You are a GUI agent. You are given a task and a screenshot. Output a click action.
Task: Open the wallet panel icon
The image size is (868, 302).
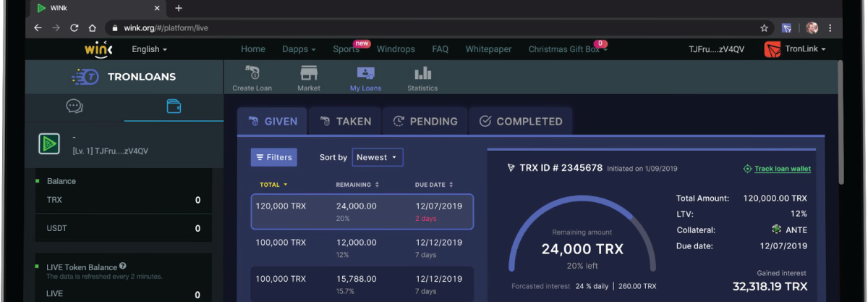(x=174, y=106)
